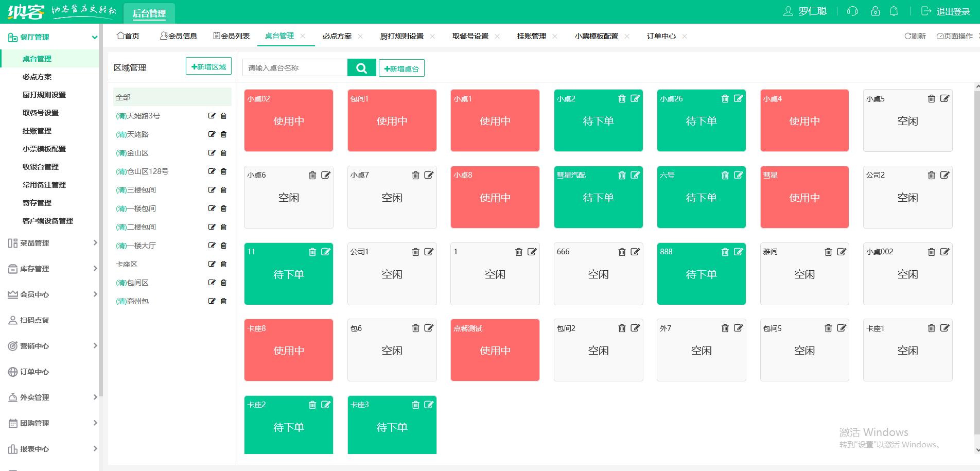The image size is (980, 471).
Task: Edit table 雅间 with its pencil icon
Action: coord(842,252)
